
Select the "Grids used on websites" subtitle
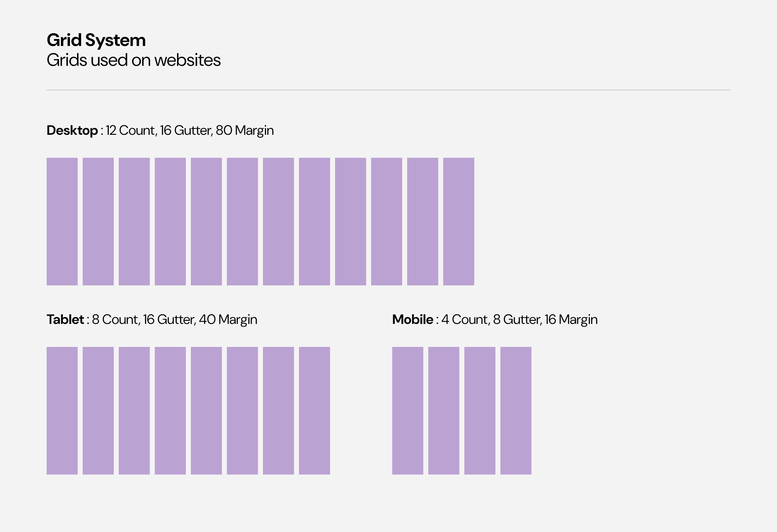pos(133,60)
